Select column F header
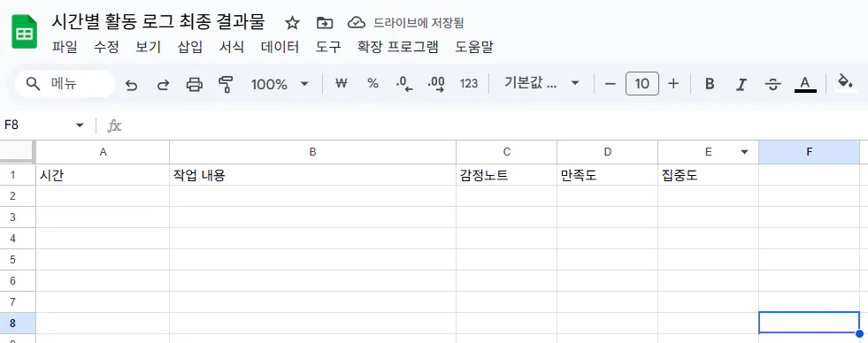 point(809,152)
